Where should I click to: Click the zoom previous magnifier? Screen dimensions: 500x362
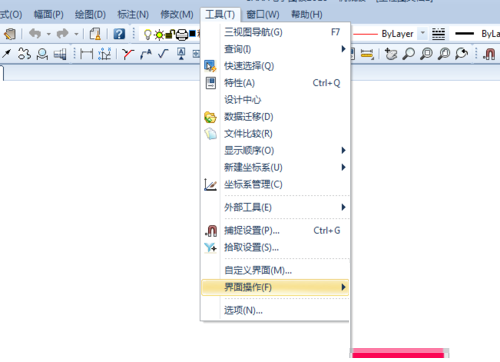[462, 54]
